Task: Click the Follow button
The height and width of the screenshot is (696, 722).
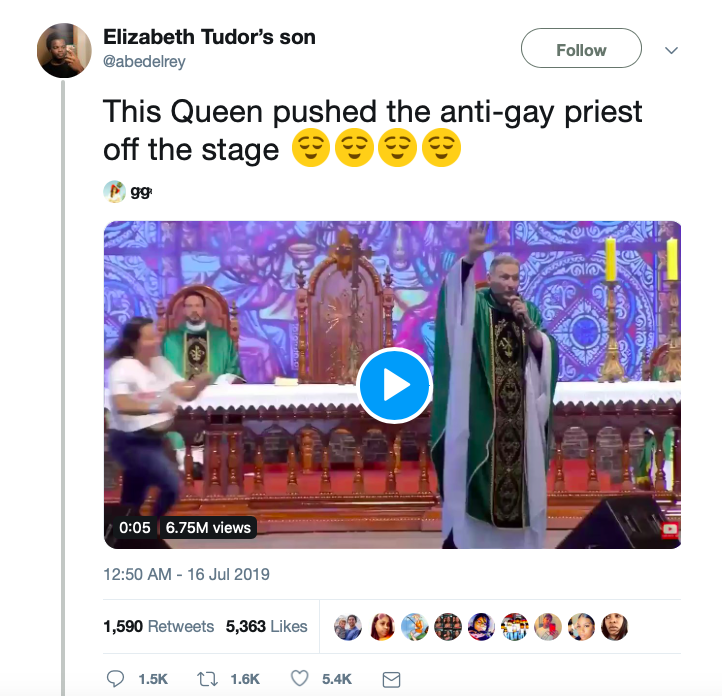Action: point(581,48)
